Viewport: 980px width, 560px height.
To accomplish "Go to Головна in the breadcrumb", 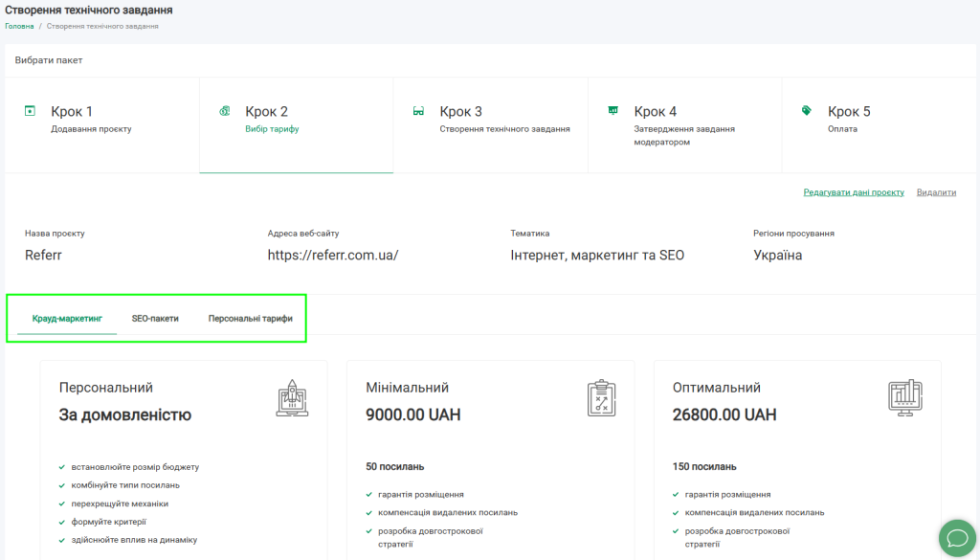I will tap(19, 26).
